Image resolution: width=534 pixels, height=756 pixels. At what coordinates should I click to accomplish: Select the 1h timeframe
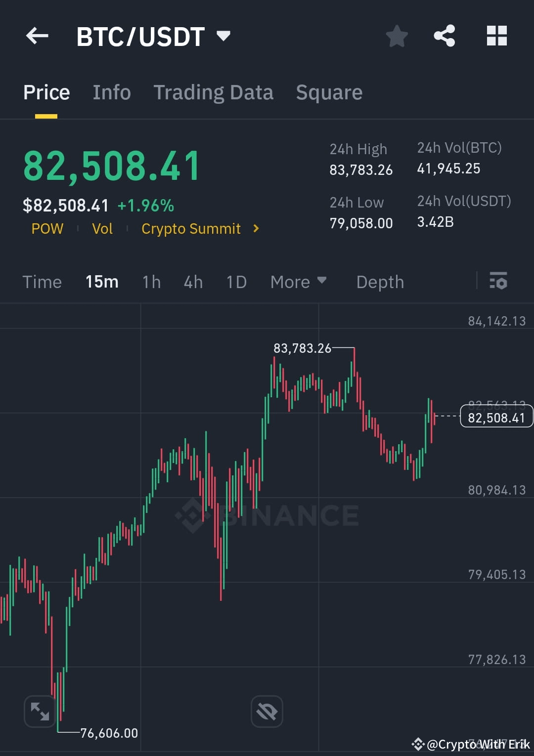pyautogui.click(x=151, y=282)
